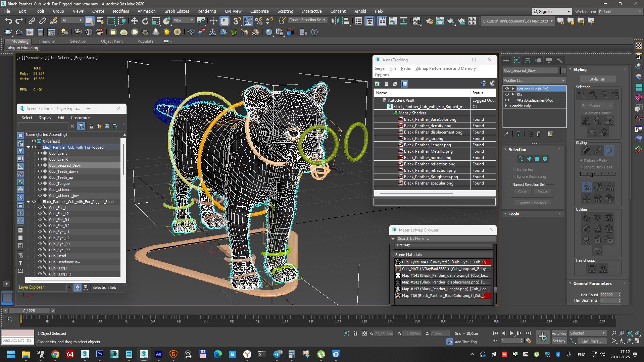Viewport: 644px width, 362px height.
Task: Open the Modifier List dropdown
Action: 534,81
